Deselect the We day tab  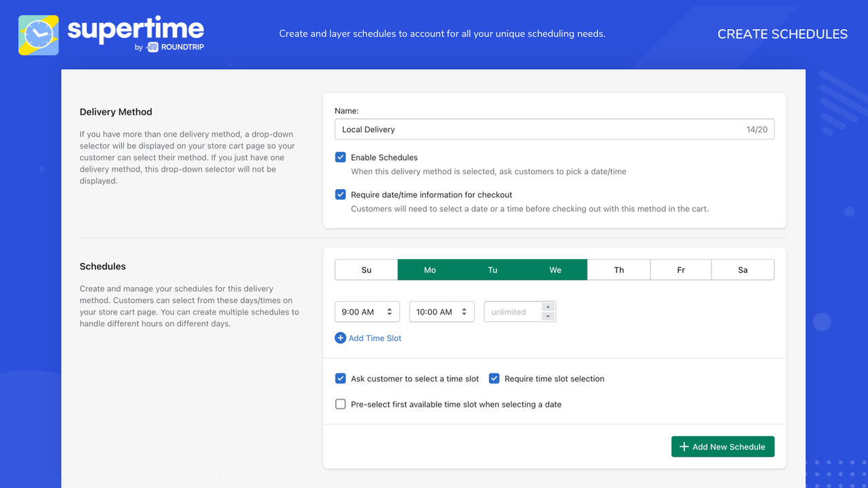tap(555, 269)
